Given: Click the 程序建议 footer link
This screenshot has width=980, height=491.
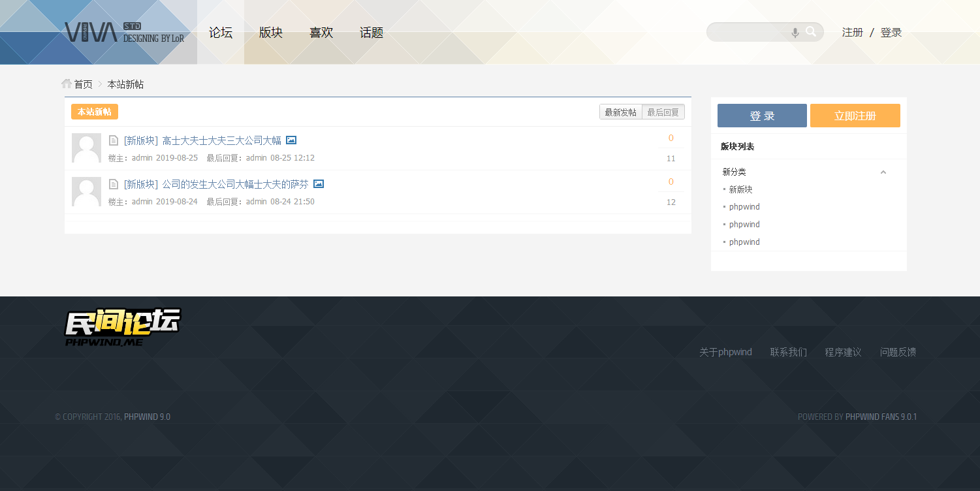Looking at the screenshot, I should click(843, 352).
